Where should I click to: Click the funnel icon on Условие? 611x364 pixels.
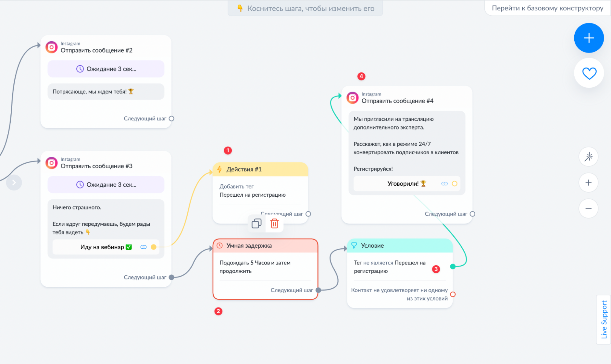(x=354, y=246)
